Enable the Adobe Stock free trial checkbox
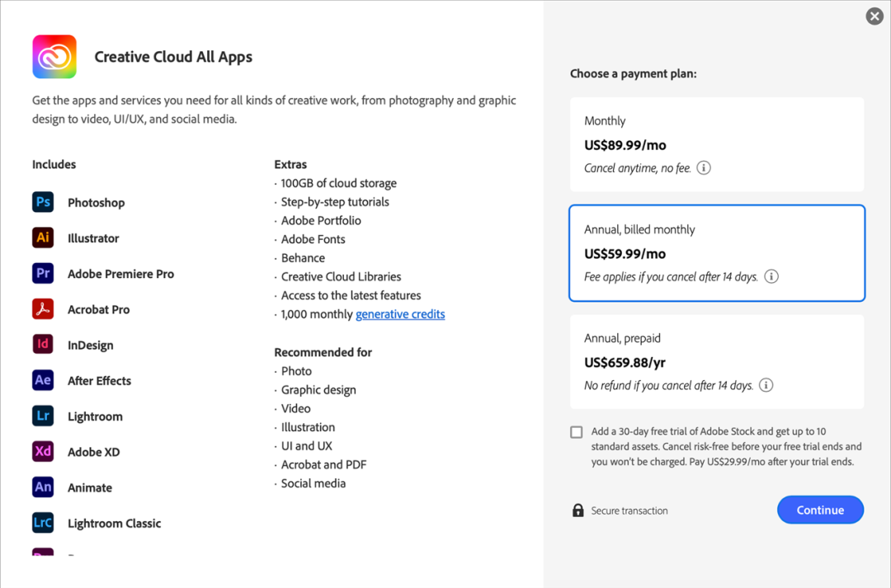 point(576,431)
